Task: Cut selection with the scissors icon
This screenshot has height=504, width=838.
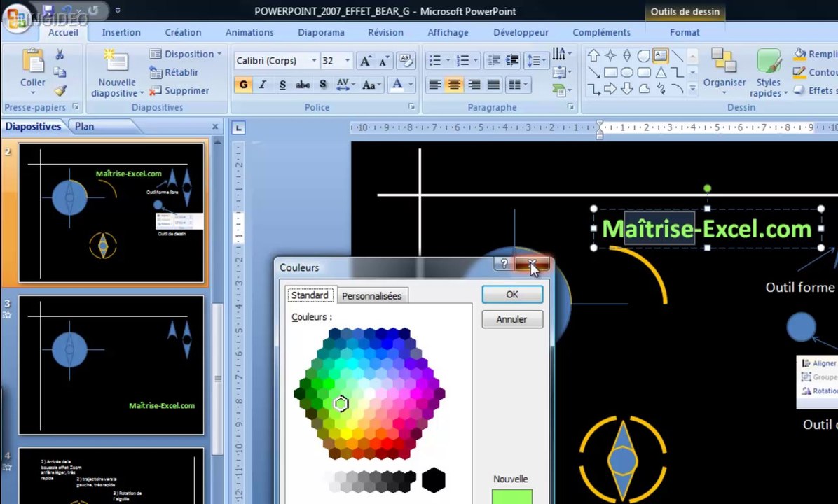Action: pos(60,55)
